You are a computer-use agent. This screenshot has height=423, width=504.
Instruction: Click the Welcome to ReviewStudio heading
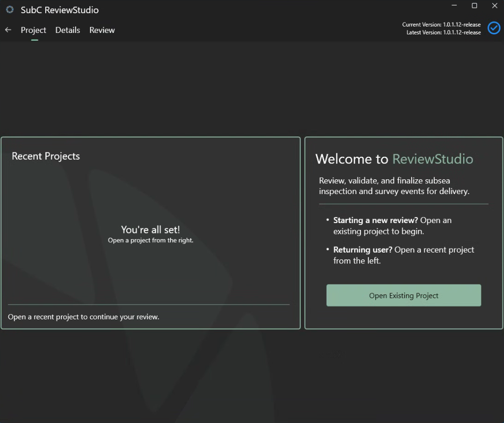tap(394, 159)
